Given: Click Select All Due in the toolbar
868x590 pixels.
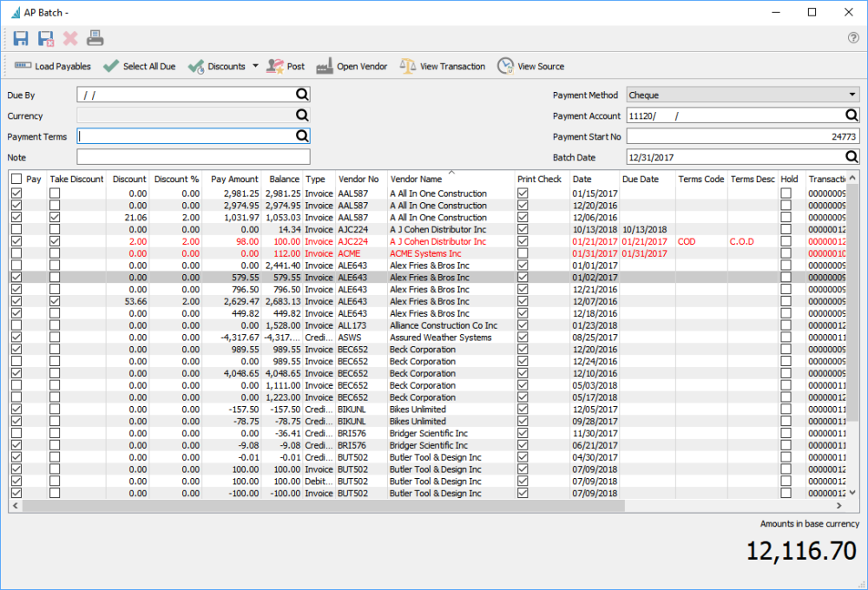Looking at the screenshot, I should point(139,66).
